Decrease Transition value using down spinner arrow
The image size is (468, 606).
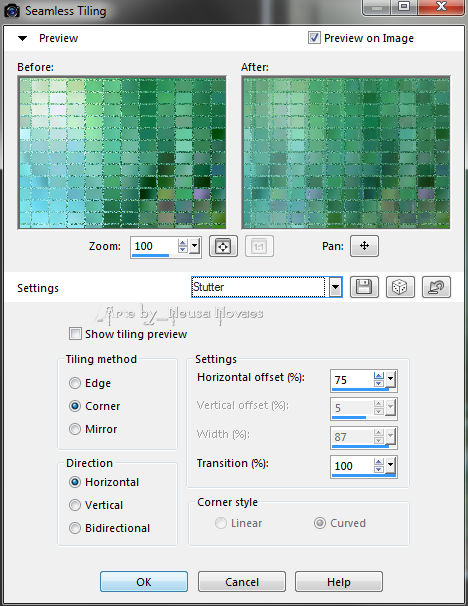click(379, 469)
